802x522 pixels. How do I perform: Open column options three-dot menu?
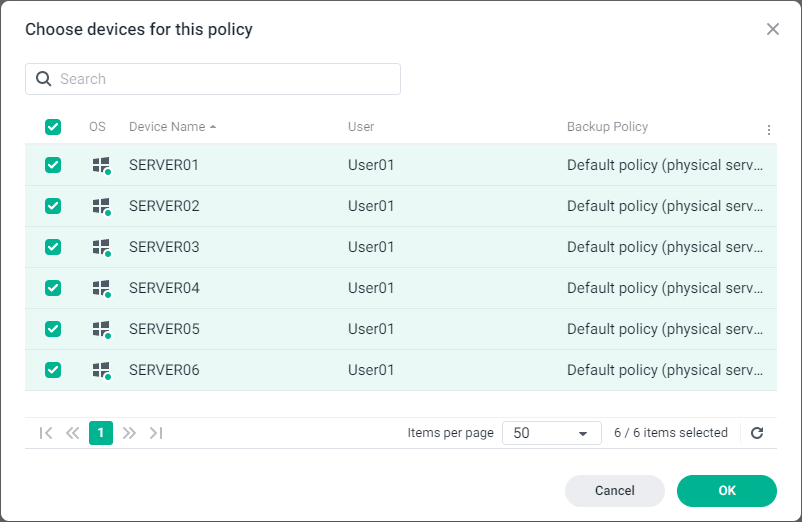768,130
